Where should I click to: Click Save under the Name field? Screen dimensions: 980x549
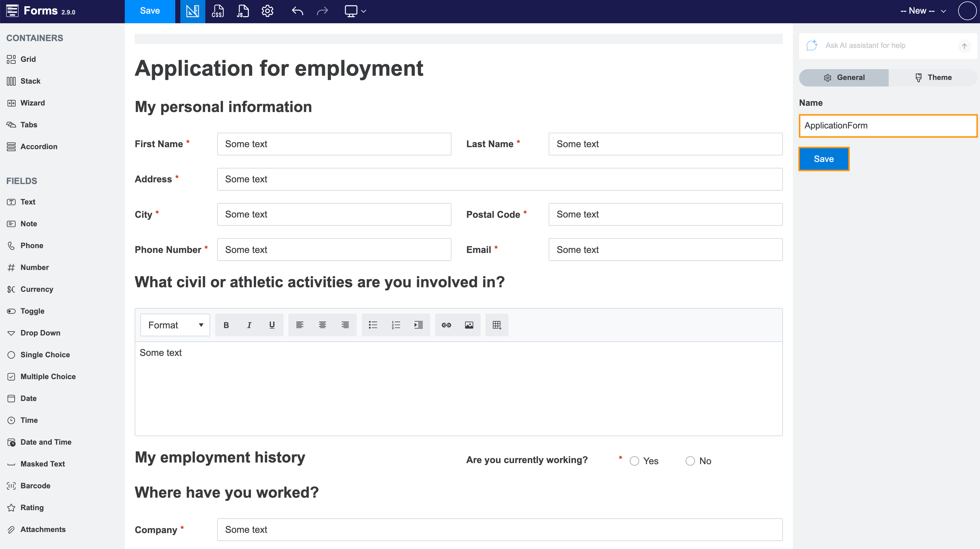824,159
